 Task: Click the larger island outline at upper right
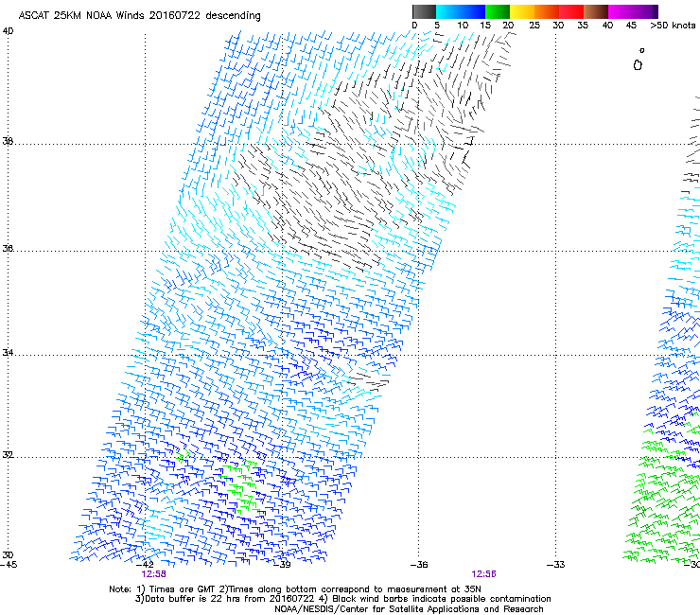tap(638, 65)
